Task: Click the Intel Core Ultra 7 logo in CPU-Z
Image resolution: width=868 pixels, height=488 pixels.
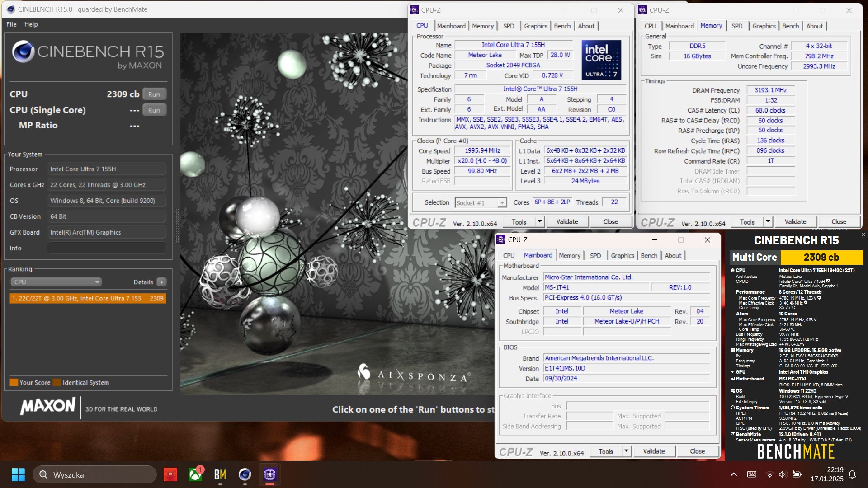Action: tap(601, 60)
